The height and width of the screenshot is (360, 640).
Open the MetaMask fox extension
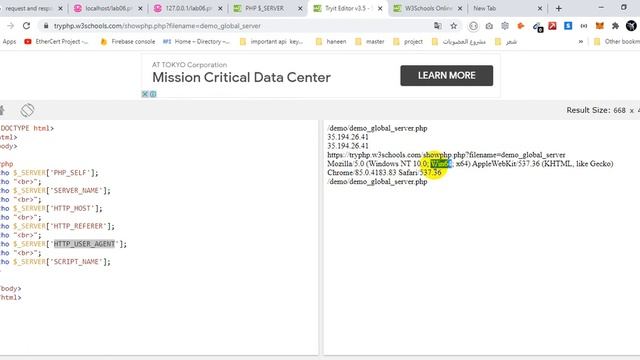coord(600,26)
